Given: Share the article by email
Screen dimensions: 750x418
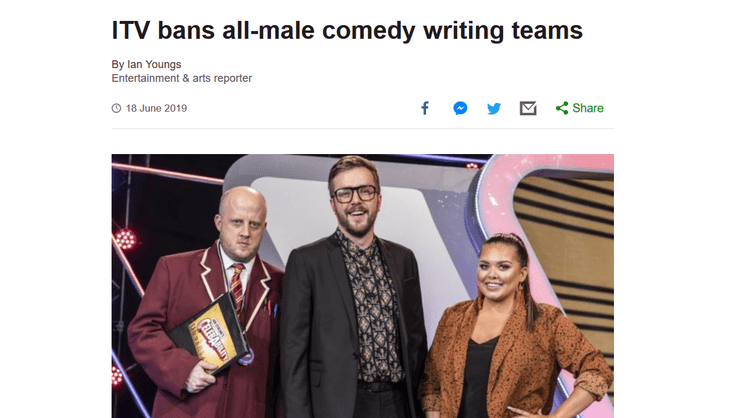Looking at the screenshot, I should (x=528, y=109).
